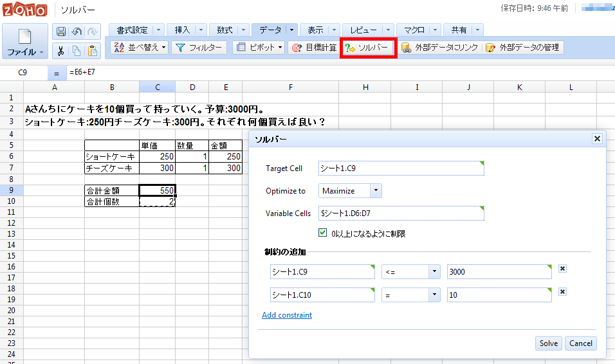Select the 単価 header cell
This screenshot has width=615, height=364.
(157, 145)
